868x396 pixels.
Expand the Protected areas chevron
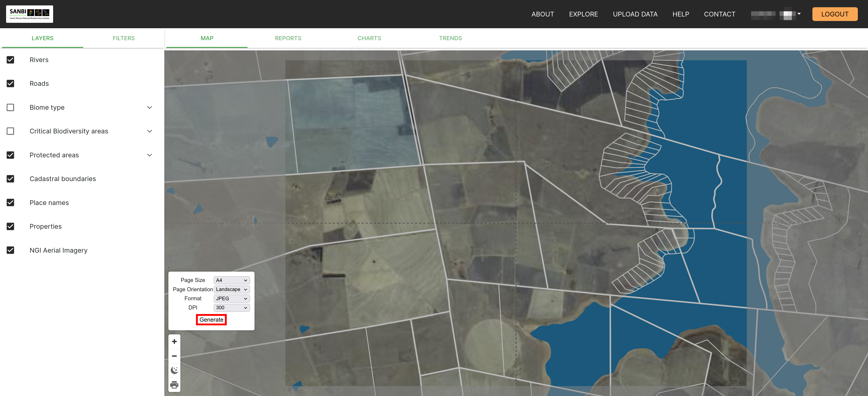150,155
